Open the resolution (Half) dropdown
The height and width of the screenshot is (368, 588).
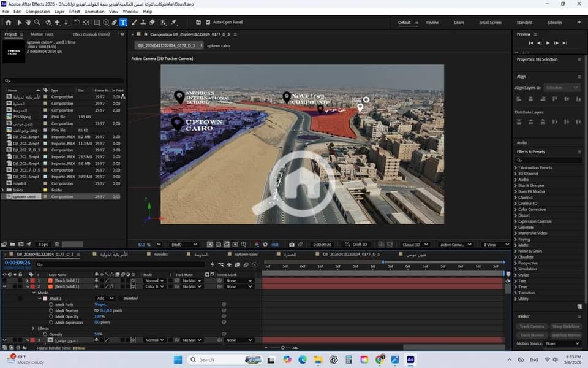(x=184, y=245)
